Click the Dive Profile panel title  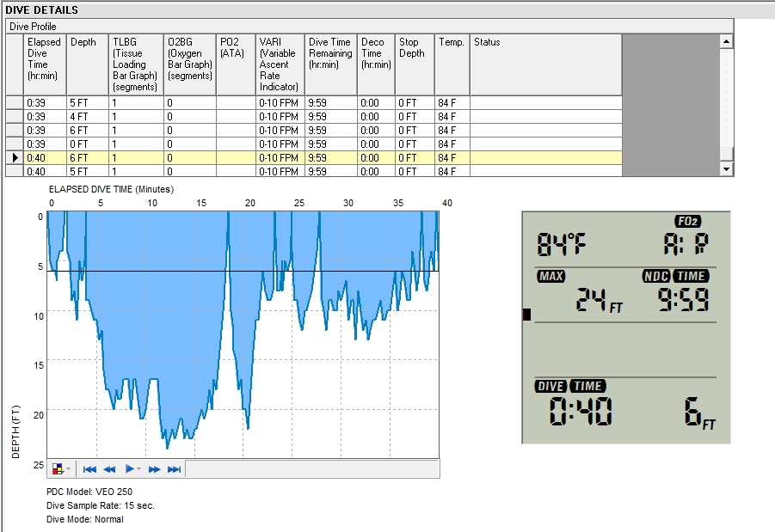click(x=33, y=26)
